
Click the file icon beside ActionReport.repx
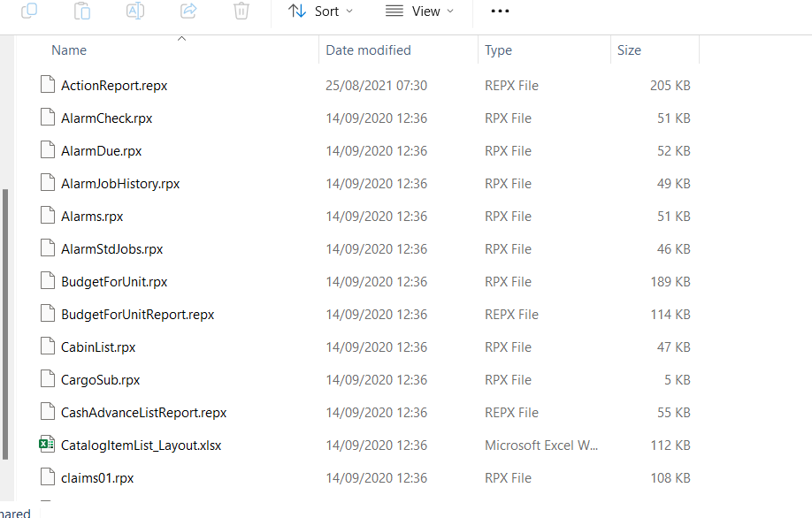[47, 85]
